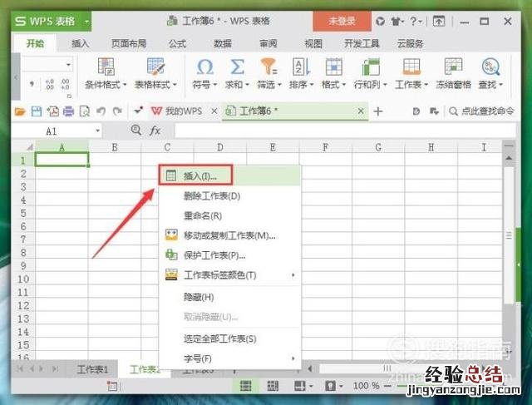The image size is (532, 405).
Task: Add a new document tab with plus button
Action: pos(378,111)
